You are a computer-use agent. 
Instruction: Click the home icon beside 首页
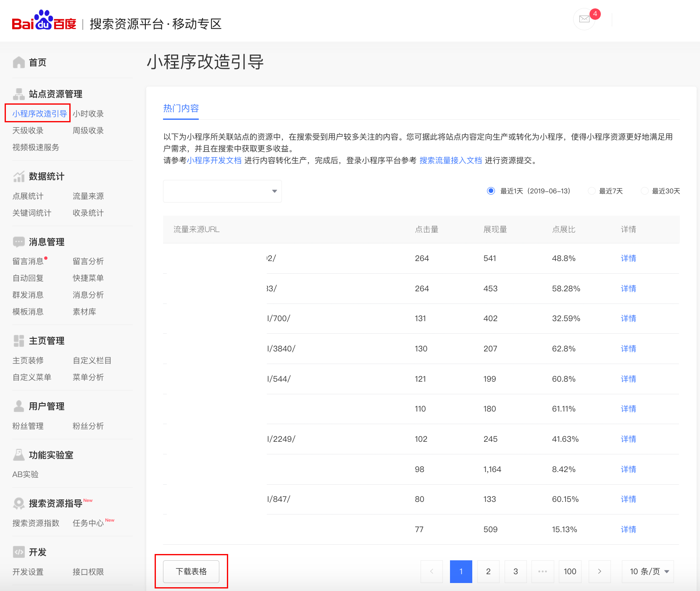tap(19, 62)
